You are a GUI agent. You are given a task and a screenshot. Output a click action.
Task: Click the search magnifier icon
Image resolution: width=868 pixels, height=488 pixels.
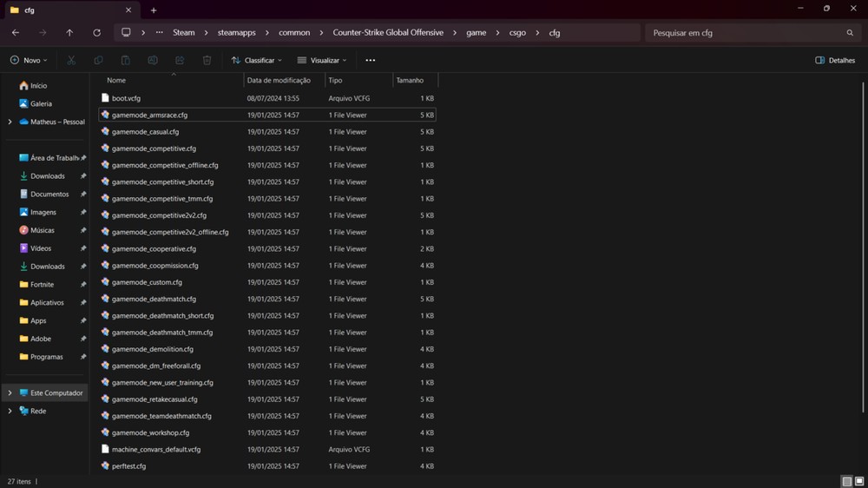coord(850,33)
